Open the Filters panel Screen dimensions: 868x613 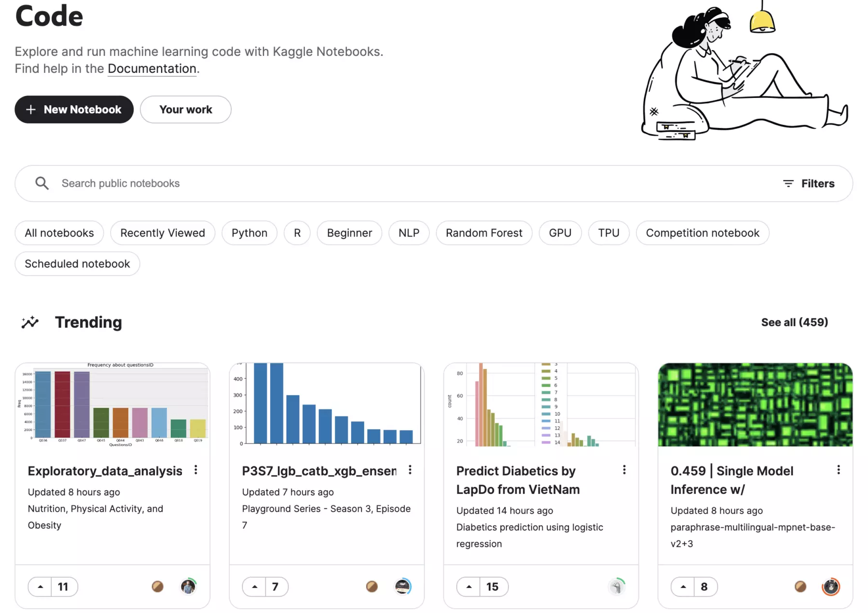tap(809, 183)
